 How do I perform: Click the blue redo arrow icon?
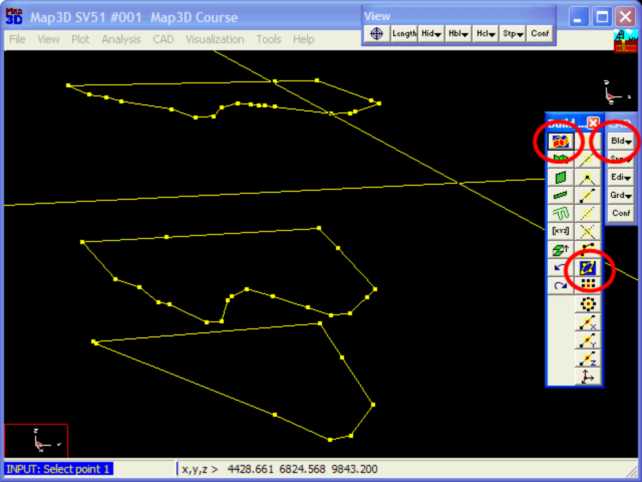(560, 285)
